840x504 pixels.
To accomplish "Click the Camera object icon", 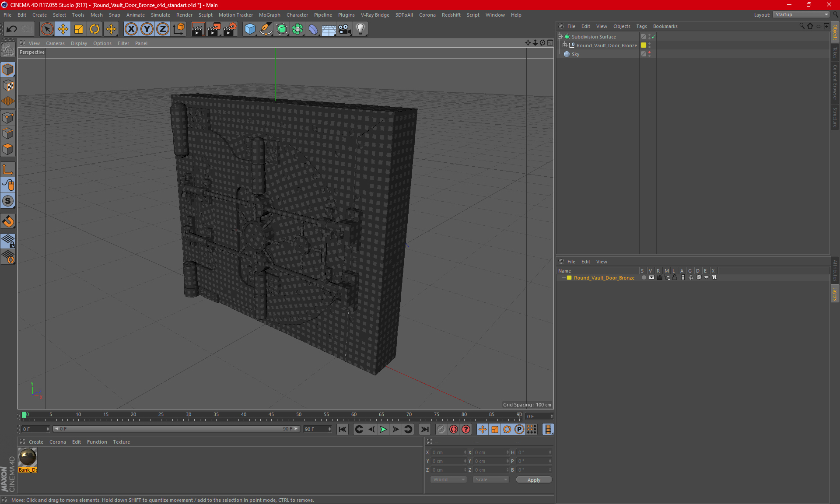I will click(345, 29).
